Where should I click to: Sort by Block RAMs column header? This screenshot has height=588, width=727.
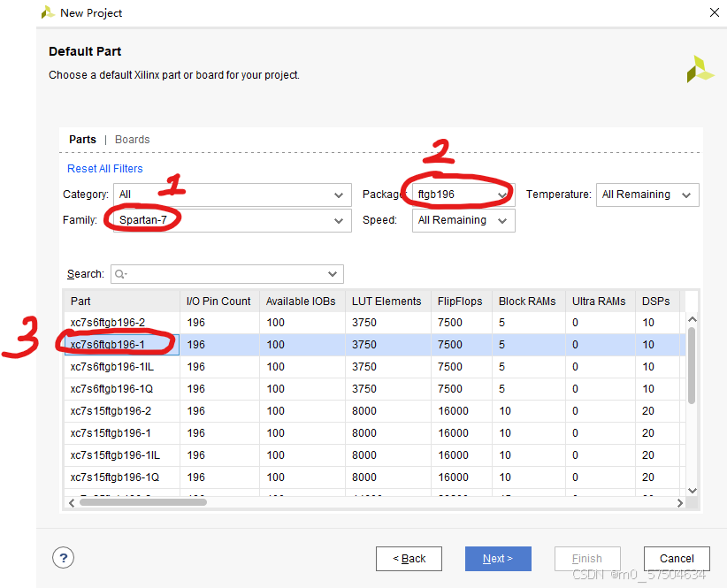pos(529,302)
